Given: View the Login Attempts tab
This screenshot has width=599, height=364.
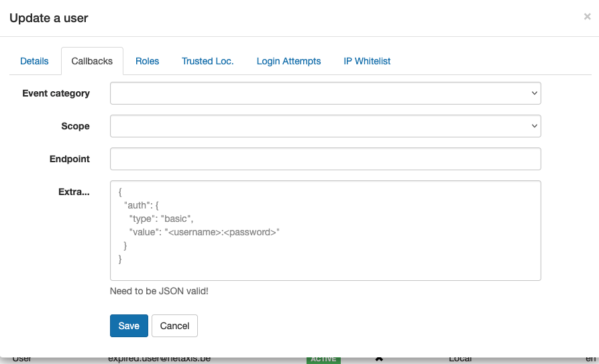Looking at the screenshot, I should (x=288, y=61).
